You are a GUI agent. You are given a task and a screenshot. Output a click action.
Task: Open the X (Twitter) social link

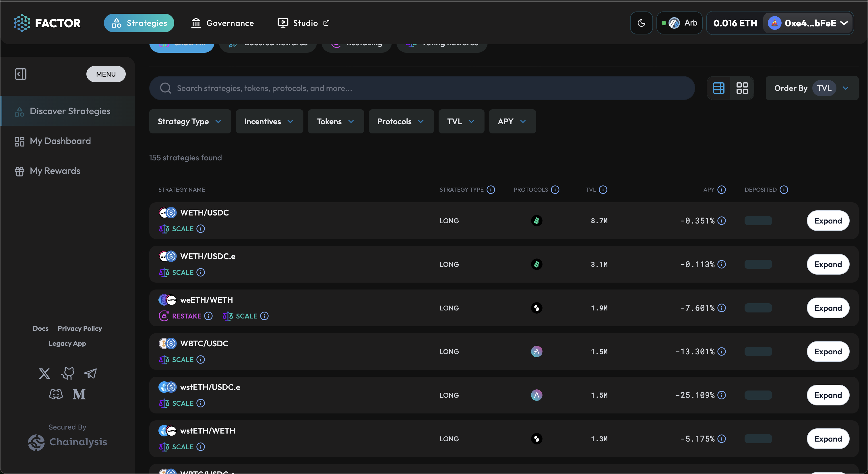[x=44, y=373]
